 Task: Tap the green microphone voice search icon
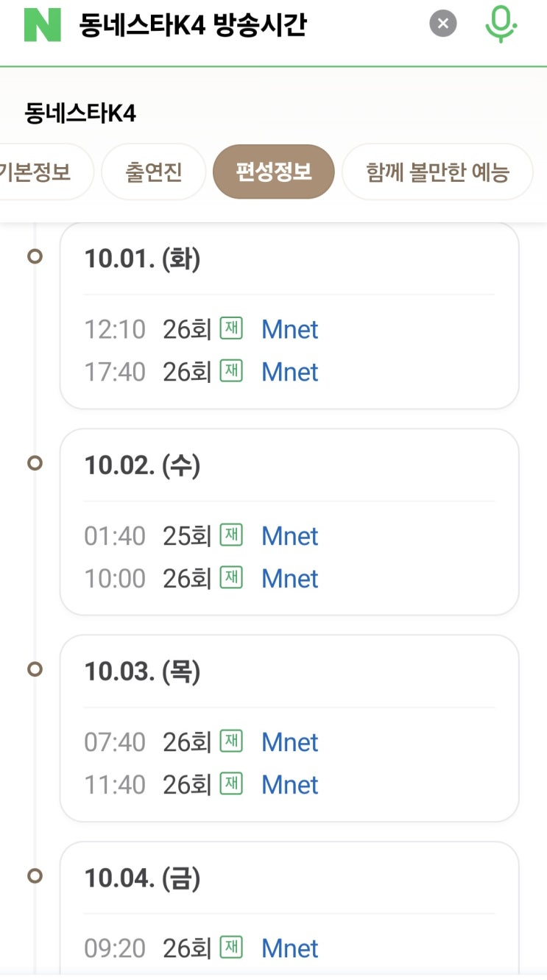(x=501, y=24)
